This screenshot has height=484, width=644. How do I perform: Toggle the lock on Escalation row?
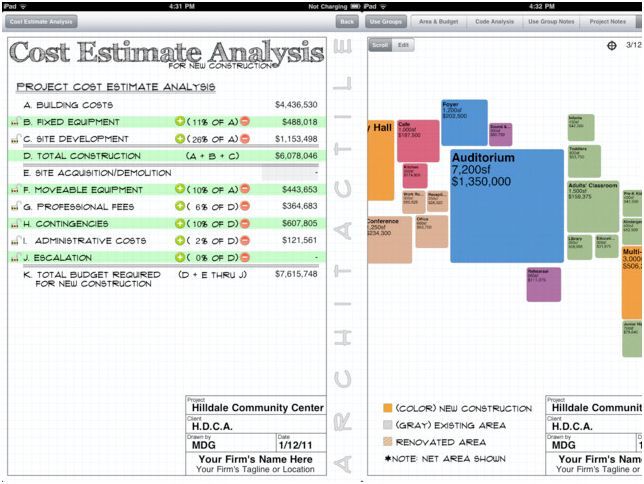15,258
